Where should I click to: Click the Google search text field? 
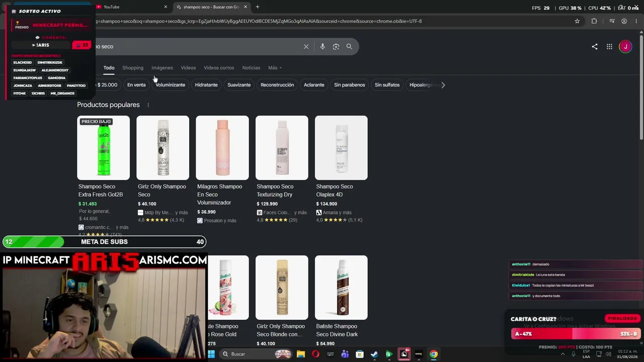coord(199,47)
